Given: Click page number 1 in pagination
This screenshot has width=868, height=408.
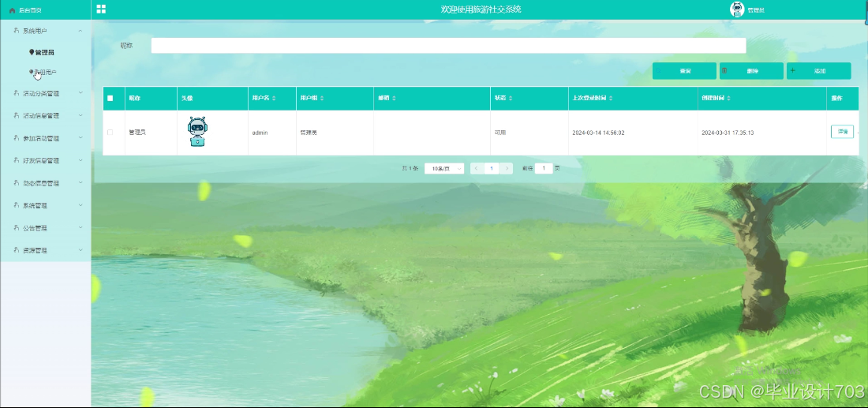Looking at the screenshot, I should (491, 168).
